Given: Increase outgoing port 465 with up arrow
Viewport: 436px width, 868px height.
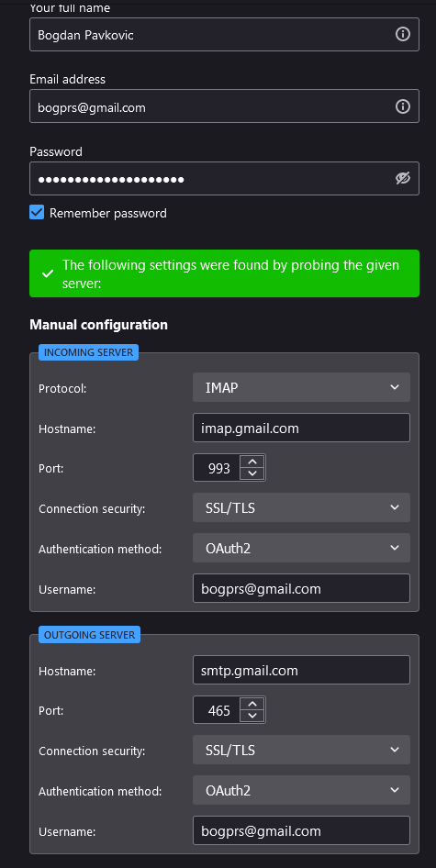Looking at the screenshot, I should click(x=252, y=704).
